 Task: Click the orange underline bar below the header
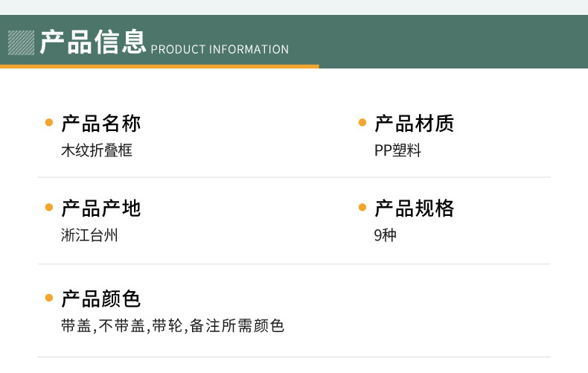[159, 66]
